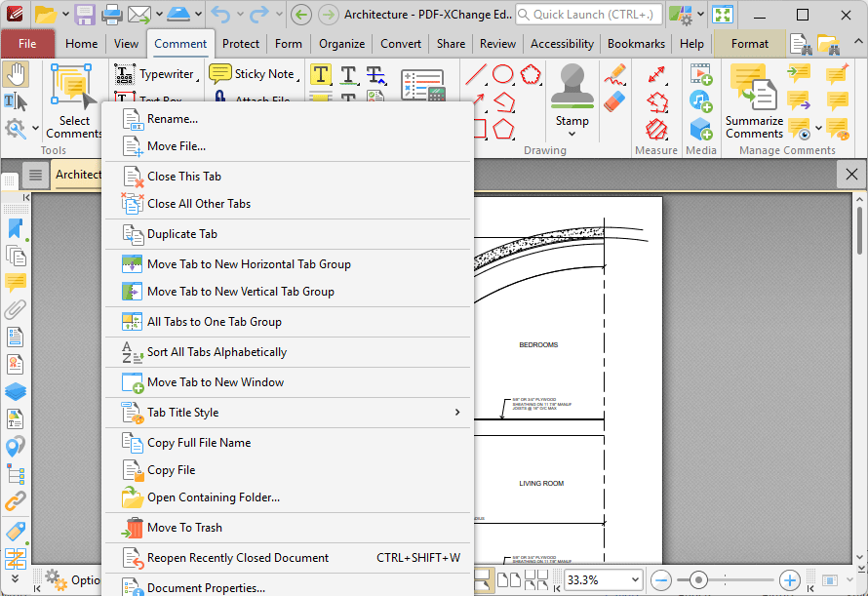Choose the Perimeter measure tool

(x=656, y=101)
